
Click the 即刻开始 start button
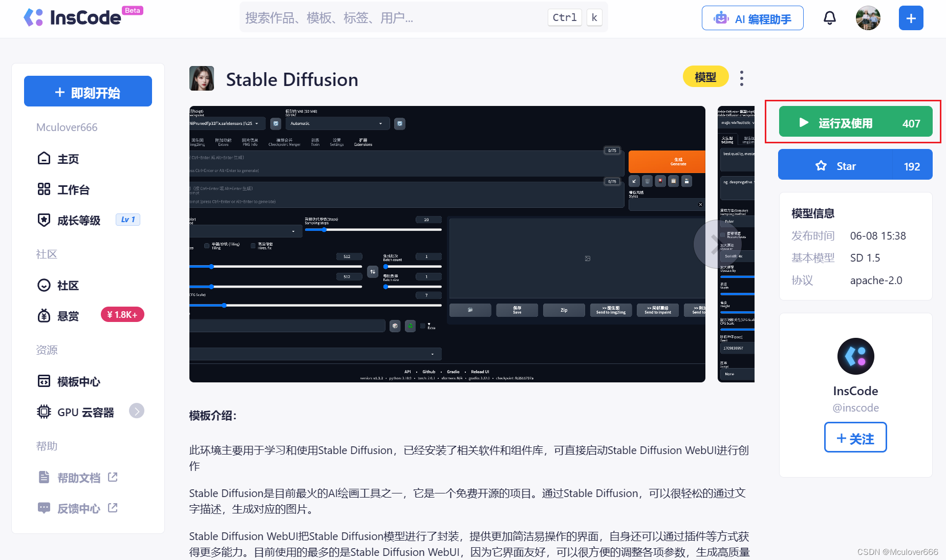coord(88,92)
